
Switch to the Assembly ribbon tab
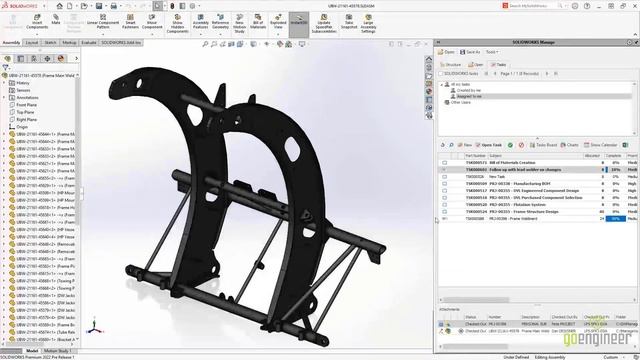click(11, 42)
